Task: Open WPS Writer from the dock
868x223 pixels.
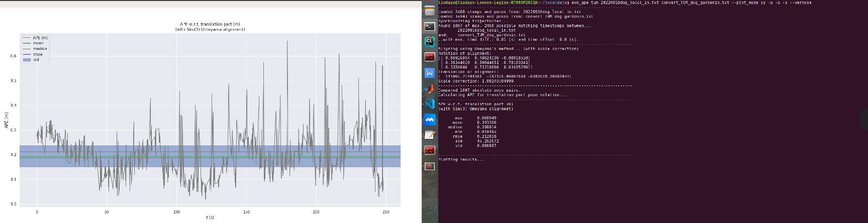Action: pyautogui.click(x=430, y=73)
